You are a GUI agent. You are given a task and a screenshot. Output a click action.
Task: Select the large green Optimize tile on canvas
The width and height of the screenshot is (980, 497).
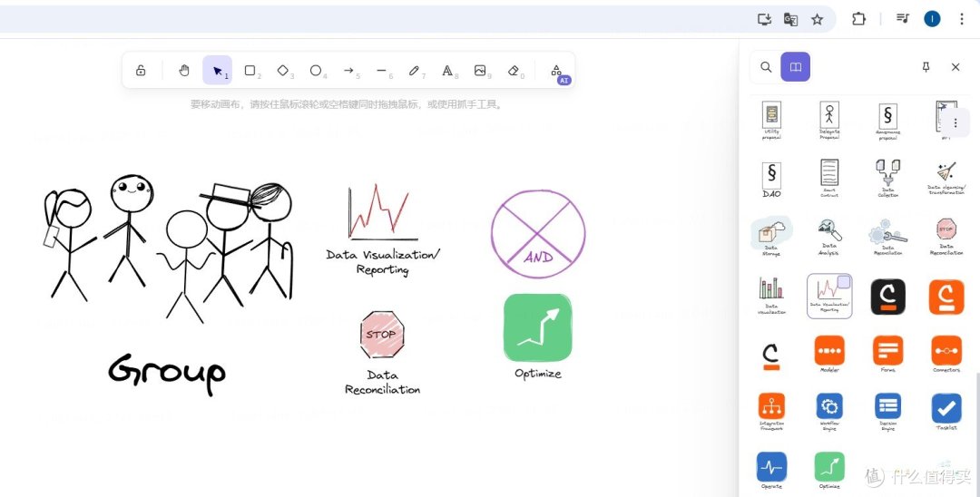tap(537, 327)
